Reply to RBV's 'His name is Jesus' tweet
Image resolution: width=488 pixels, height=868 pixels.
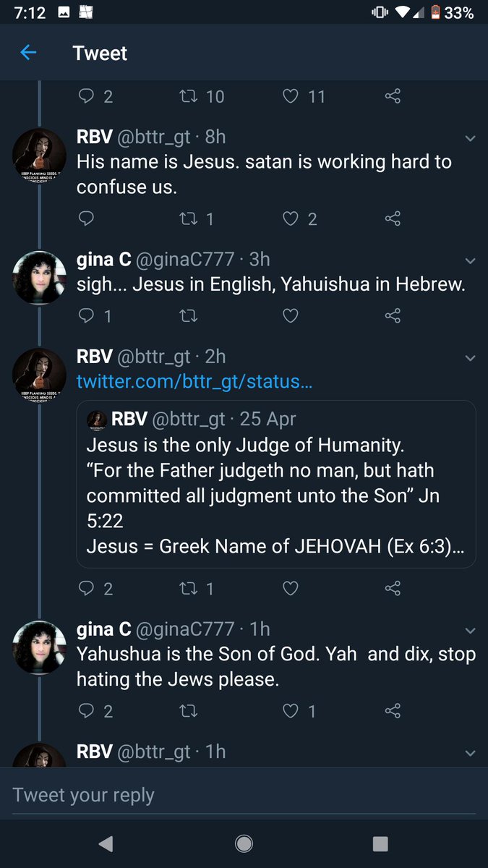coord(86,218)
